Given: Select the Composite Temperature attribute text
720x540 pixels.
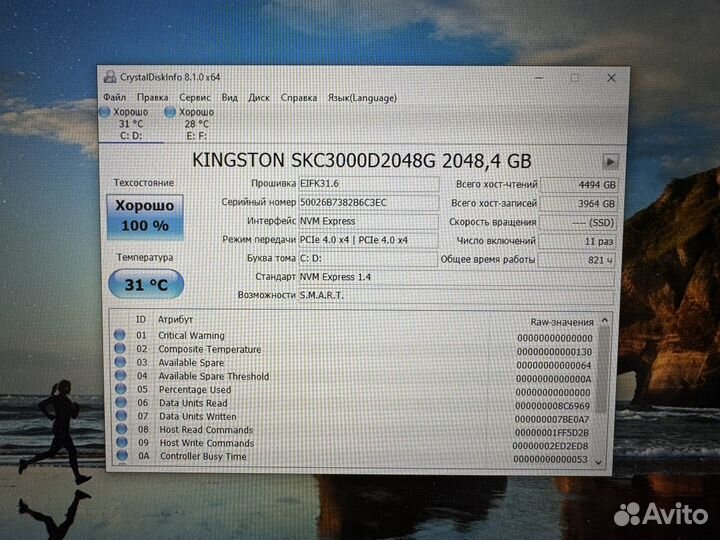Looking at the screenshot, I should coord(210,349).
